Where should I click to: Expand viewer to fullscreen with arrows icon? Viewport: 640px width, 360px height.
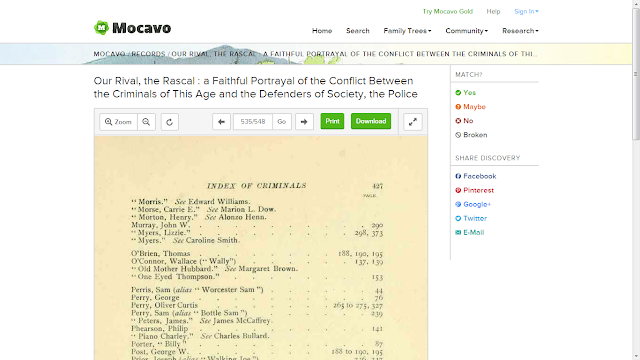coord(413,122)
